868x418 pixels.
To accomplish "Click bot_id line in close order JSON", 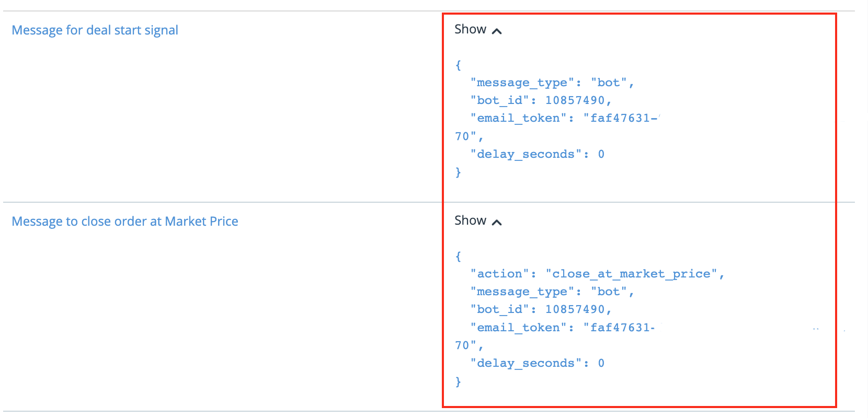I will pos(540,309).
